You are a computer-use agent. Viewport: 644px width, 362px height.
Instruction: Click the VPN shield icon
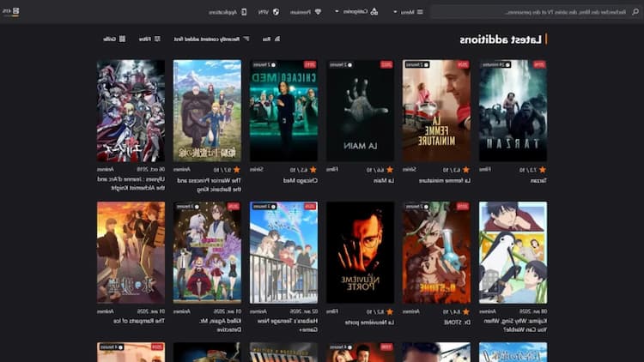[276, 12]
